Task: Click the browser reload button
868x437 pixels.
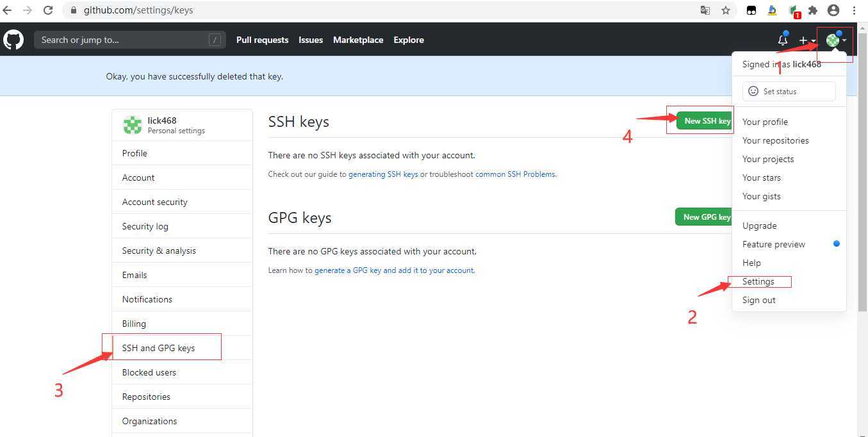Action: point(48,10)
